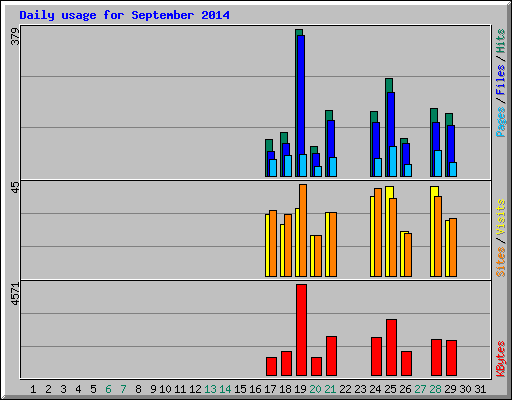The width and height of the screenshot is (512, 400).
Task: Click day 17 on the x-axis
Action: [270, 389]
